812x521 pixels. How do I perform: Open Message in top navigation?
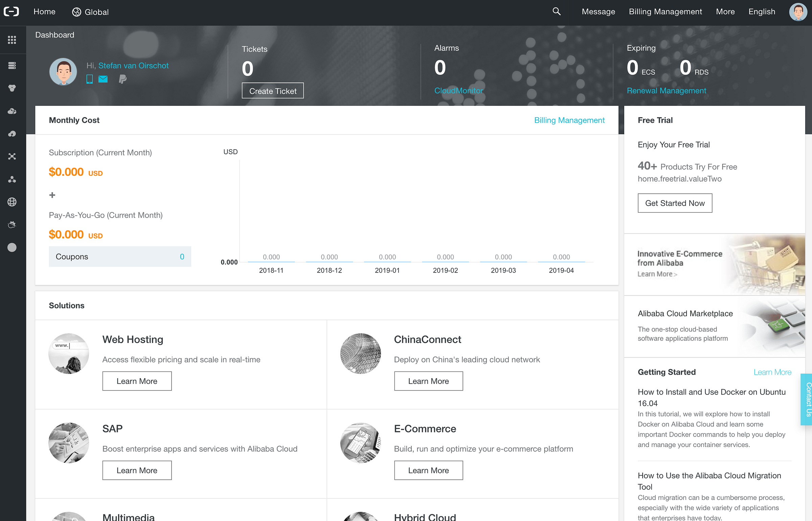point(598,12)
